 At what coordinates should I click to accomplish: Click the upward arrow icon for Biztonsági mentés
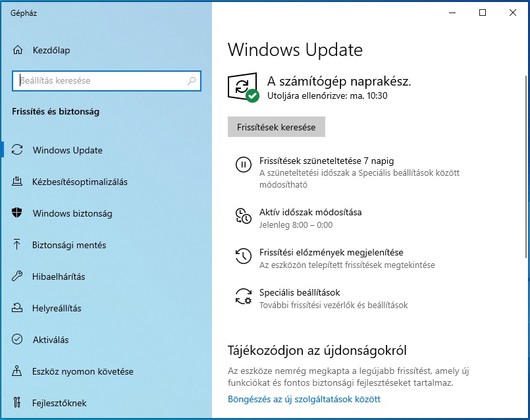(17, 244)
